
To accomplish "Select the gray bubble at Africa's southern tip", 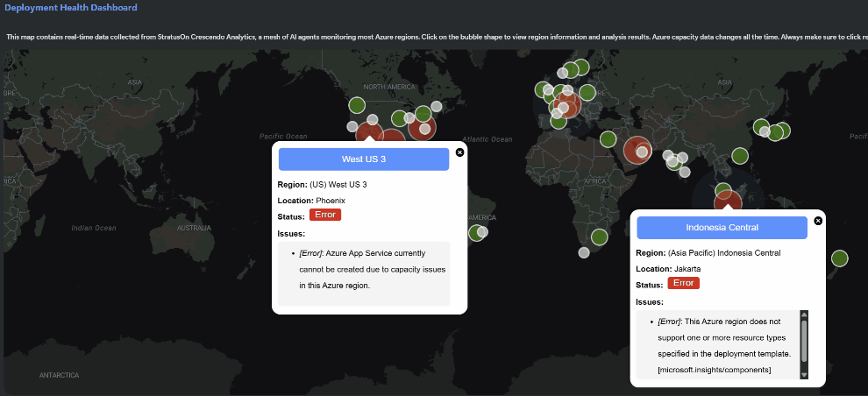I will coord(584,252).
